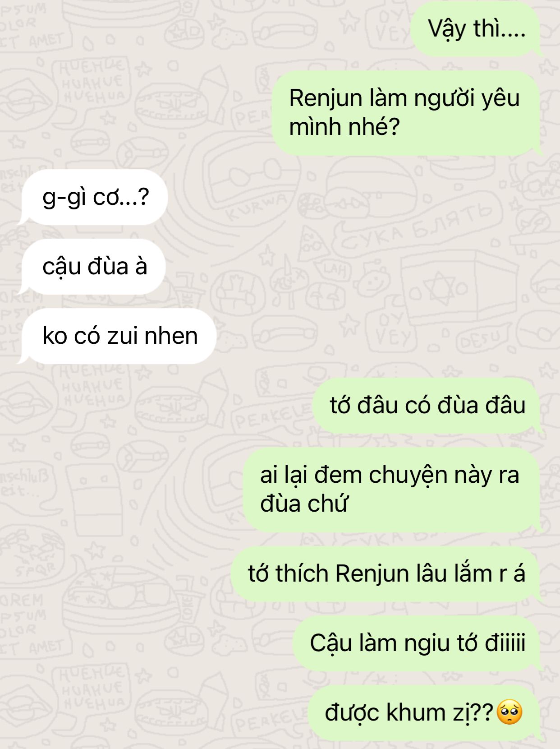This screenshot has width=560, height=749.
Task: Select the 'g-gì cơ...?' received message
Action: 92,197
